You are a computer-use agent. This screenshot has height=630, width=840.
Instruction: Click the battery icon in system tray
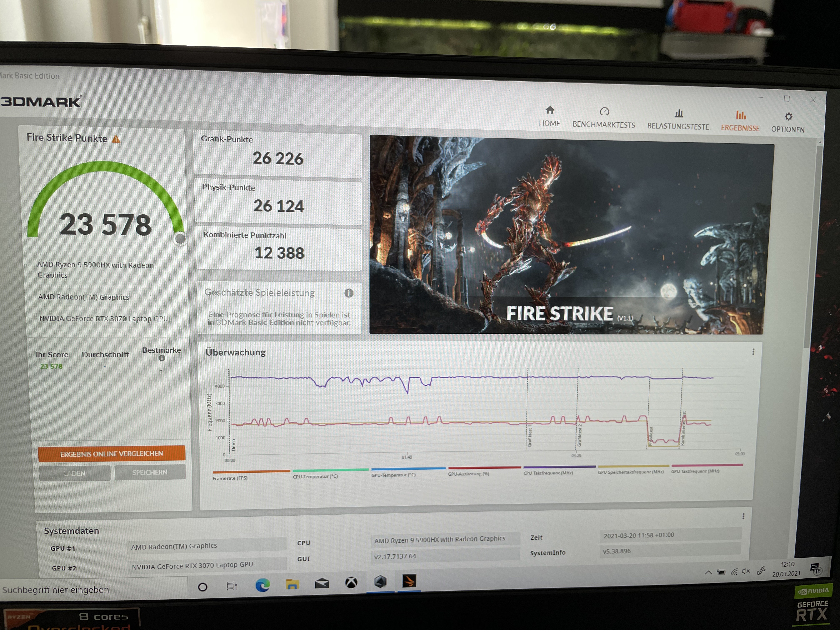click(x=721, y=572)
